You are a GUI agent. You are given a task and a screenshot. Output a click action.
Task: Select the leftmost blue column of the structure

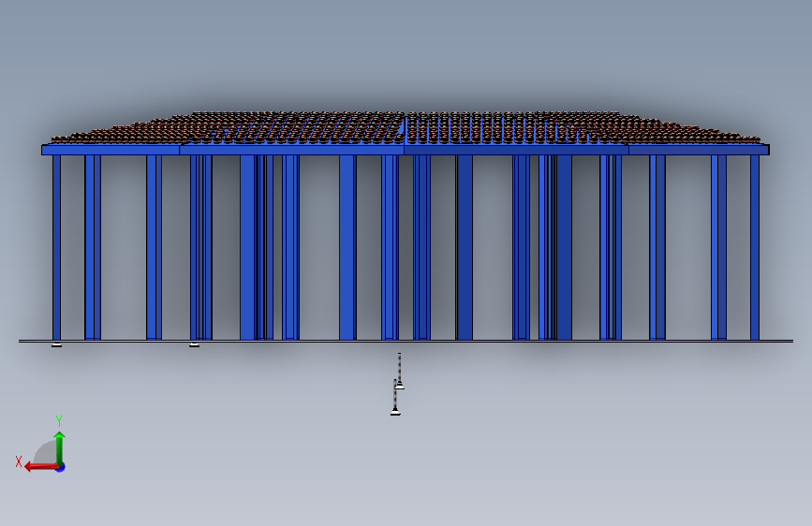[x=56, y=247]
